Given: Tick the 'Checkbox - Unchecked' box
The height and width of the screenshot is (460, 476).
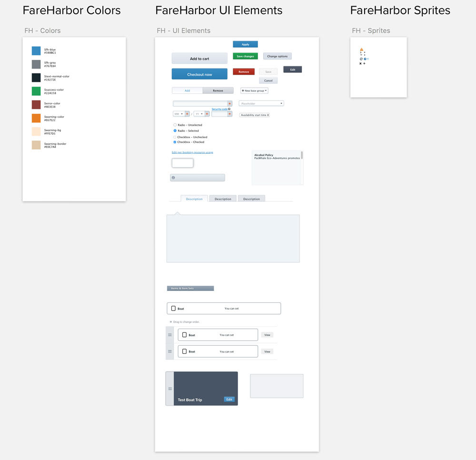Looking at the screenshot, I should [175, 137].
